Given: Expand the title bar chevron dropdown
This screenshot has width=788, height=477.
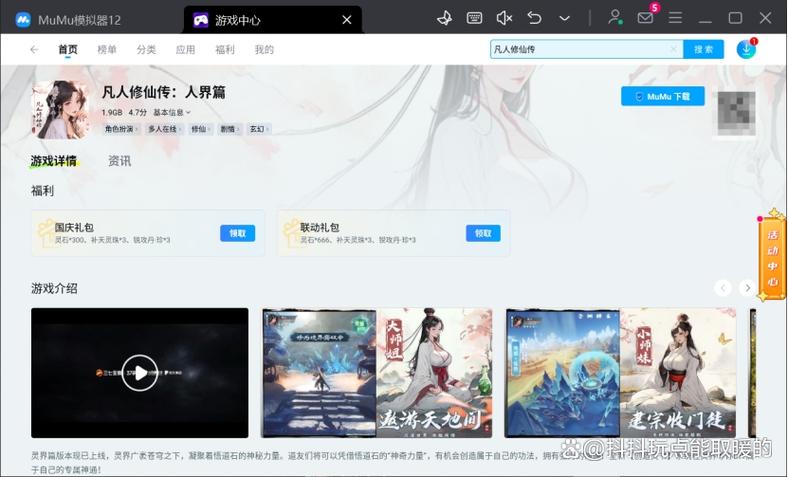Looking at the screenshot, I should pos(564,19).
